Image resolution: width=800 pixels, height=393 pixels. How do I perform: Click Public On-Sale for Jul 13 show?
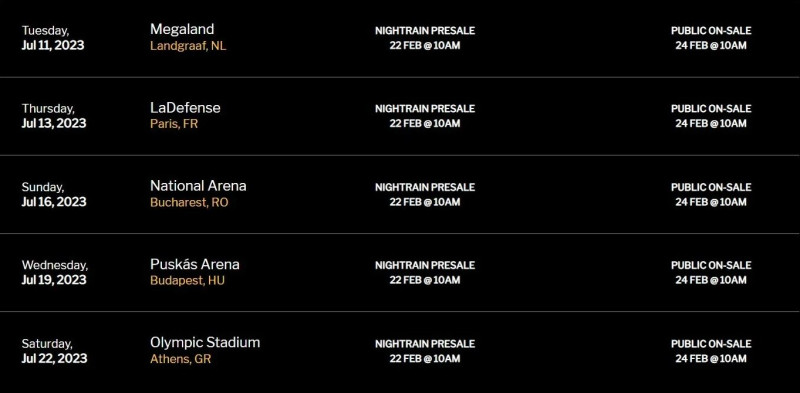(711, 116)
